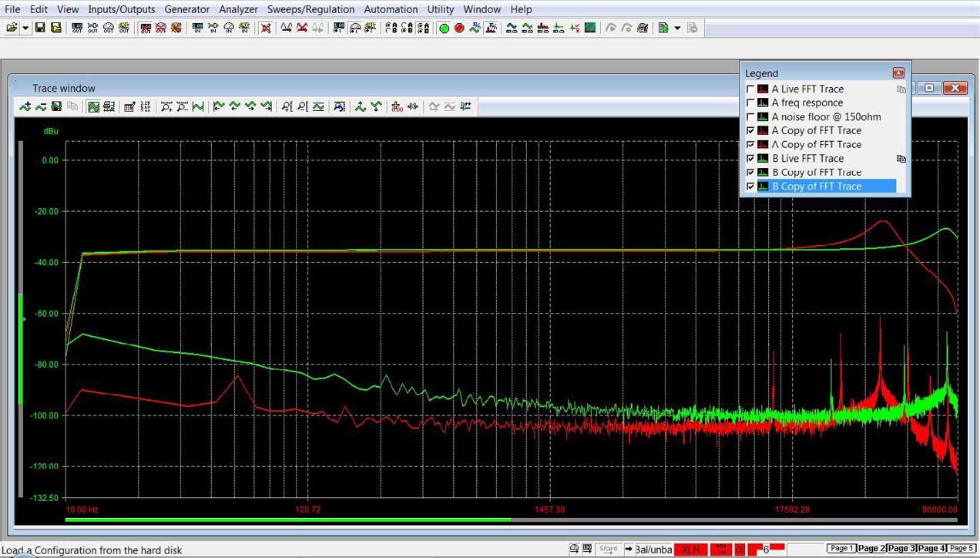Check the A freq responce checkbox
Viewport: 980px width, 558px height.
(751, 103)
